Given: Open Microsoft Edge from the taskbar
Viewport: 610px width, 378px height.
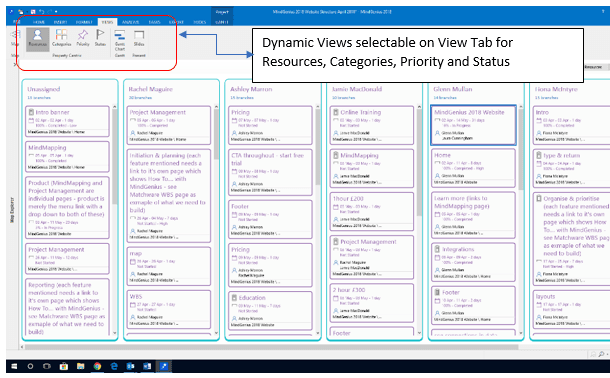Looking at the screenshot, I should coord(114,366).
